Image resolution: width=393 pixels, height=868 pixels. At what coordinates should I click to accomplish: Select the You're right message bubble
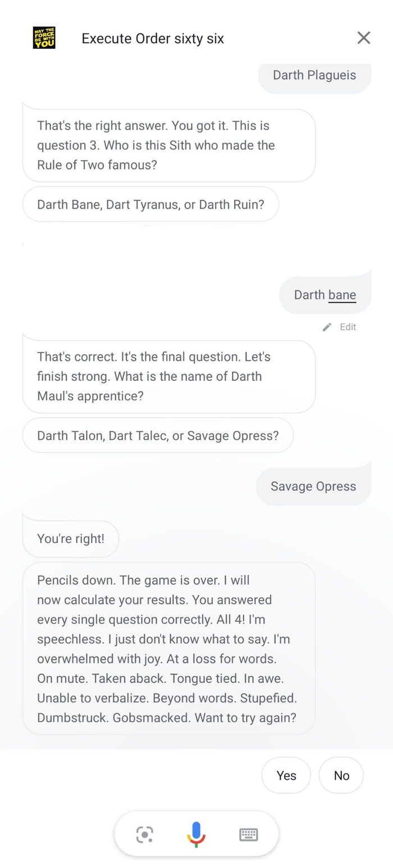[70, 538]
